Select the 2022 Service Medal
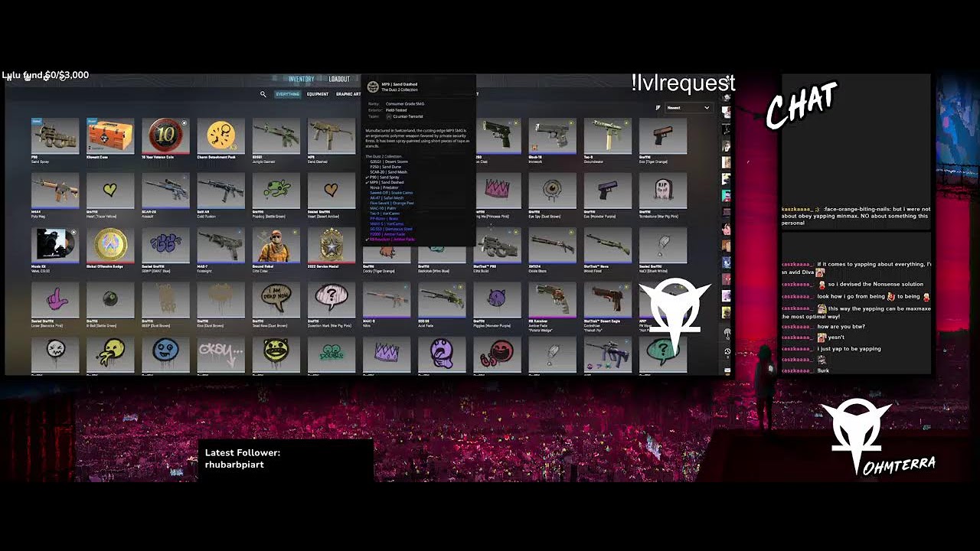This screenshot has height=551, width=980. click(x=332, y=245)
